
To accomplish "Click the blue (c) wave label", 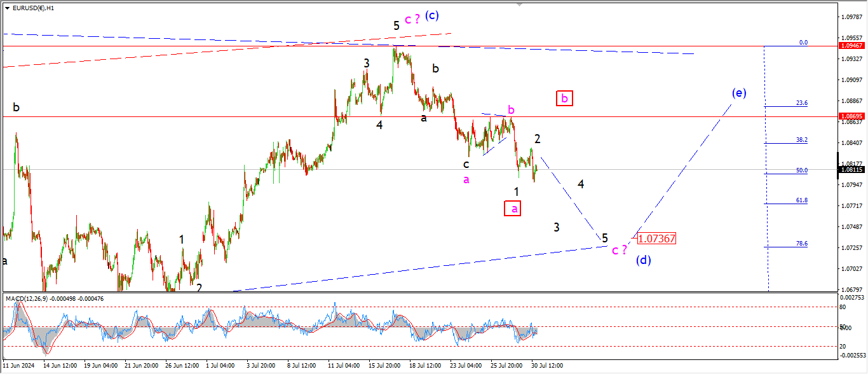I will point(432,15).
